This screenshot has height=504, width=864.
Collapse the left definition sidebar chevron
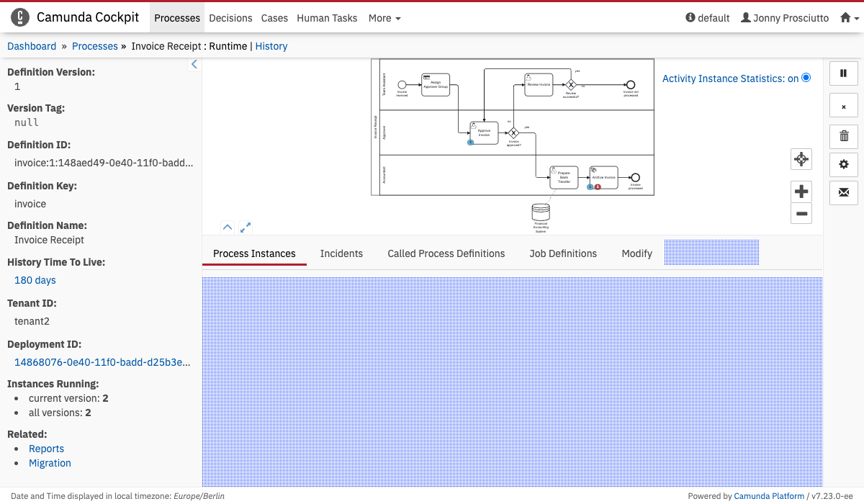(x=194, y=65)
